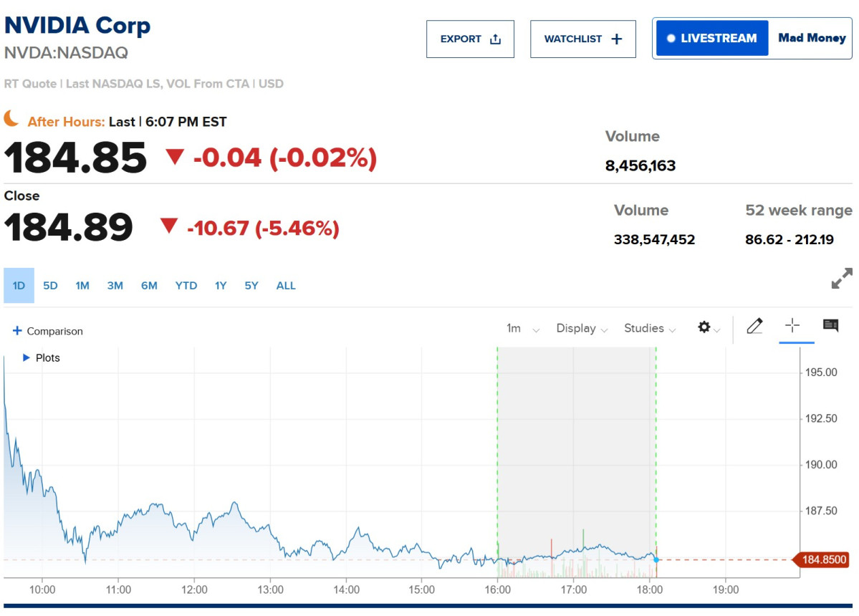Select the 1D time range tab

pyautogui.click(x=19, y=285)
